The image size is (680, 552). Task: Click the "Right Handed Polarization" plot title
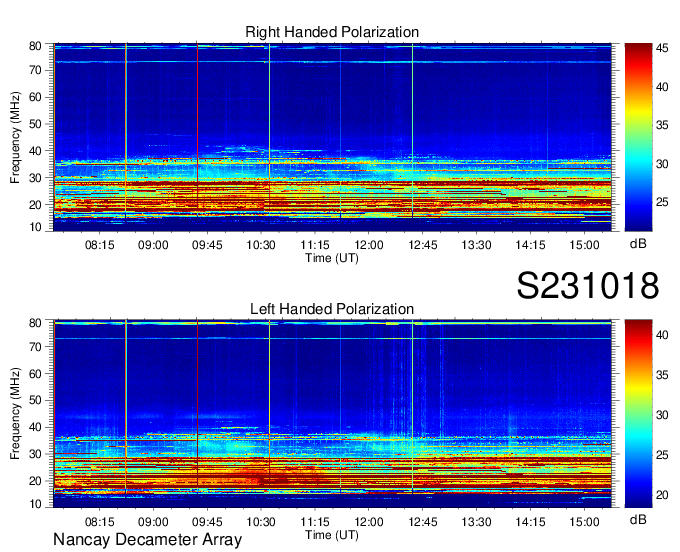pyautogui.click(x=332, y=32)
